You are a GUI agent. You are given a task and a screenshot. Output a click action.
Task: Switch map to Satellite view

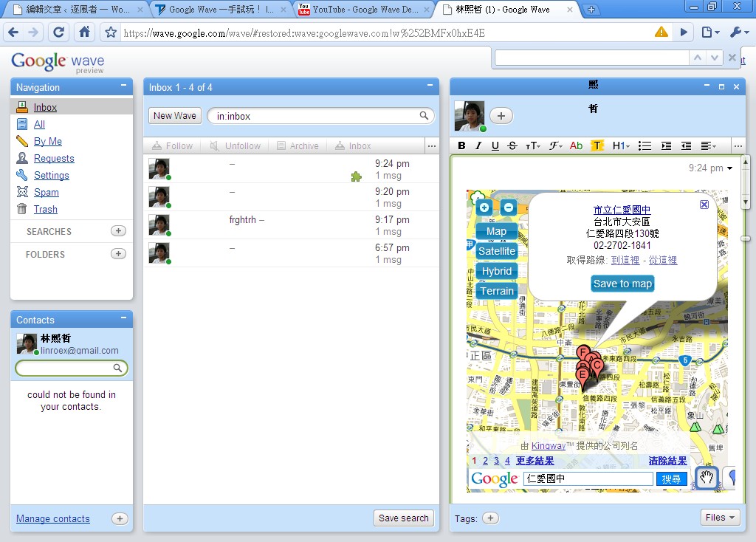coord(497,251)
